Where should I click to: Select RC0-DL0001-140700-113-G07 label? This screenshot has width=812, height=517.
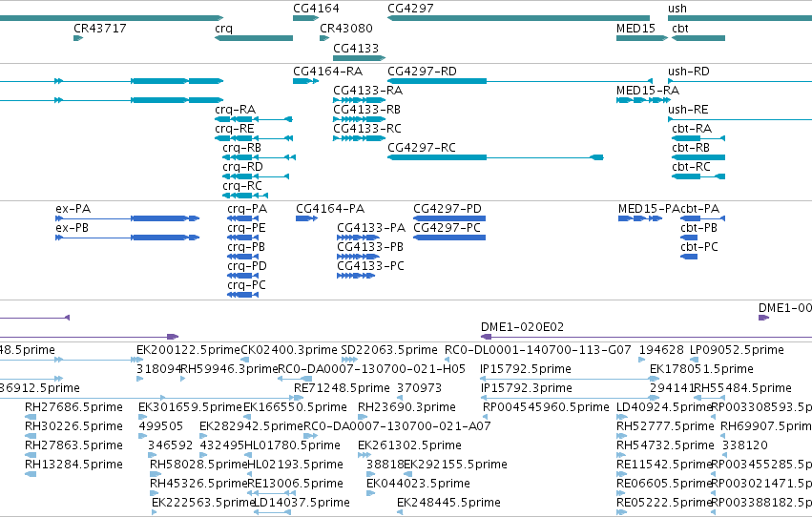(x=537, y=350)
